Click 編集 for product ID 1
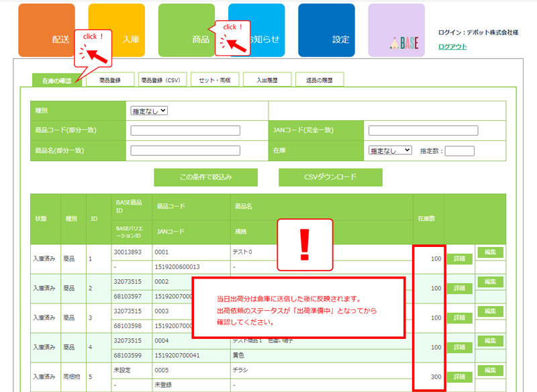This screenshot has height=392, width=537. tap(490, 252)
